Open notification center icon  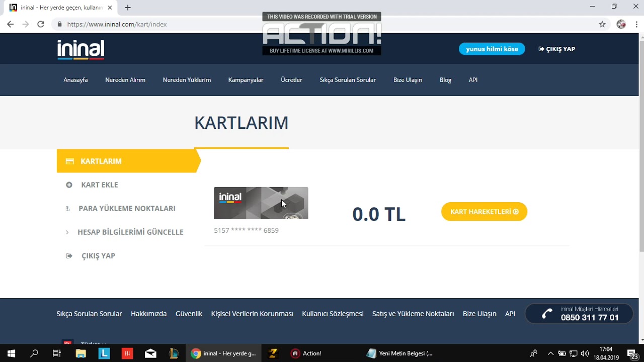tap(633, 353)
